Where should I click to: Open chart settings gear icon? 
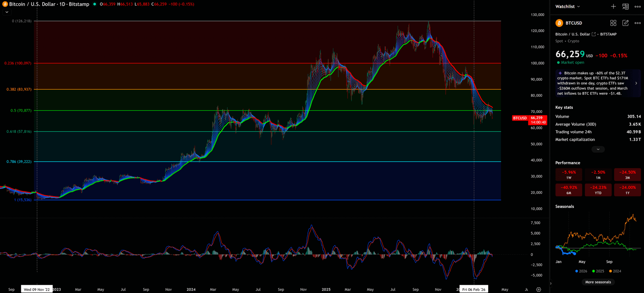click(x=539, y=289)
